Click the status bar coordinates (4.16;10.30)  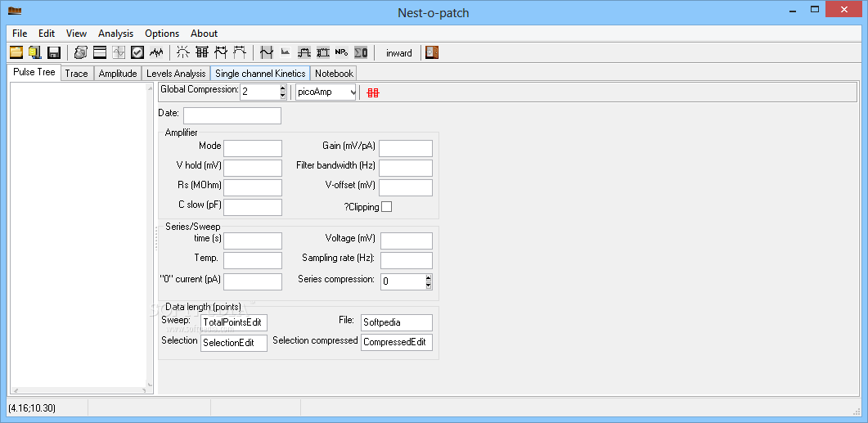tap(32, 408)
